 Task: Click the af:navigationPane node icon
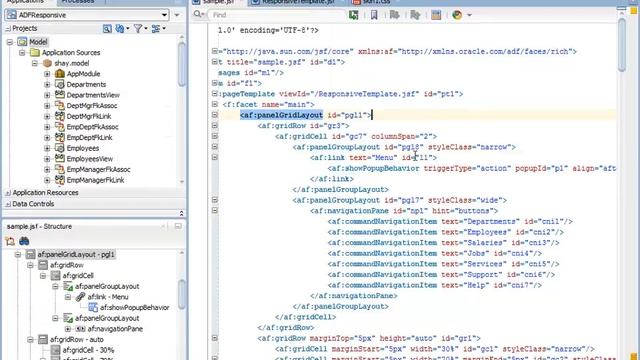tap(80, 329)
